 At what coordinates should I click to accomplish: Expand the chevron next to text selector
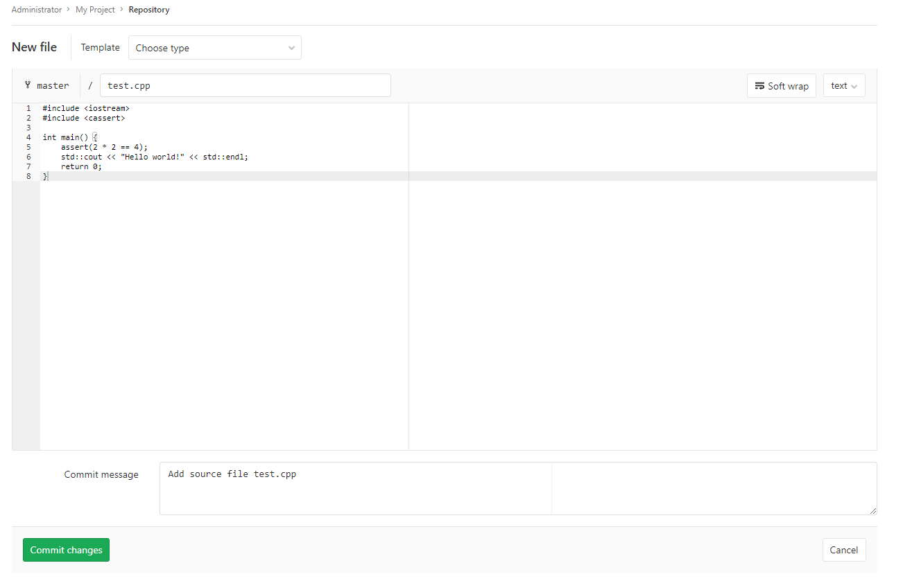tap(853, 85)
